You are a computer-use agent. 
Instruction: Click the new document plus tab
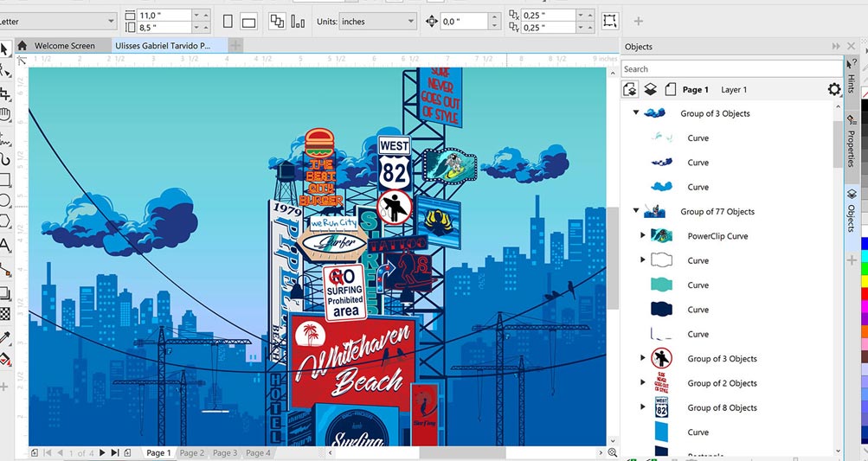(235, 45)
